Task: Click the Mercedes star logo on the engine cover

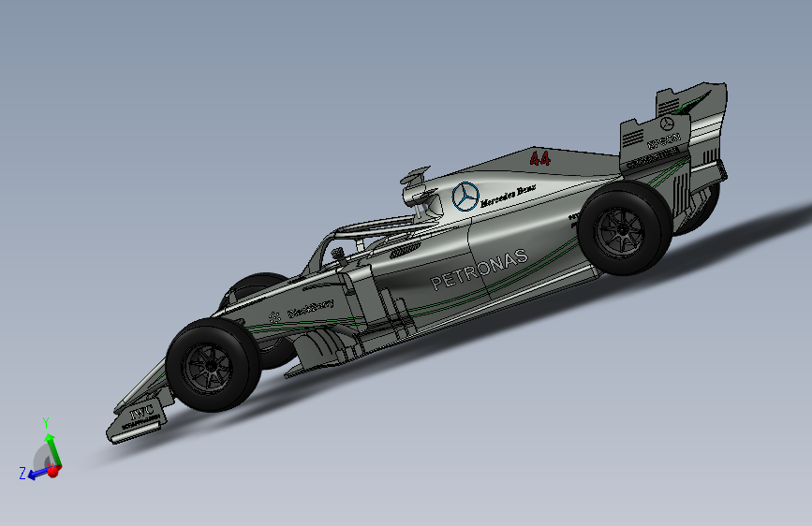Action: tap(465, 197)
